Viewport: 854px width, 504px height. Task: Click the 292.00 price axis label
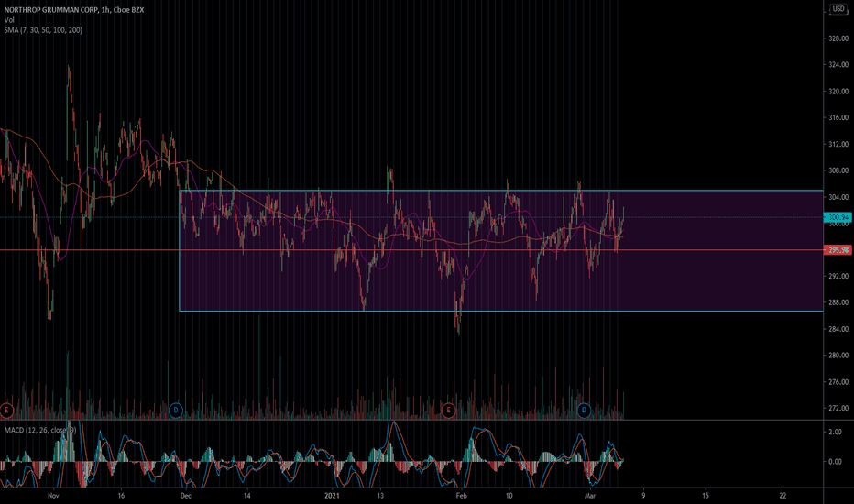click(838, 276)
